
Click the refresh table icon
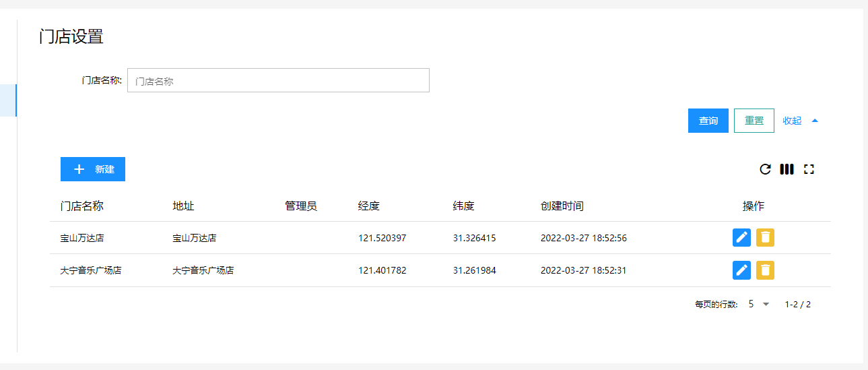(765, 169)
